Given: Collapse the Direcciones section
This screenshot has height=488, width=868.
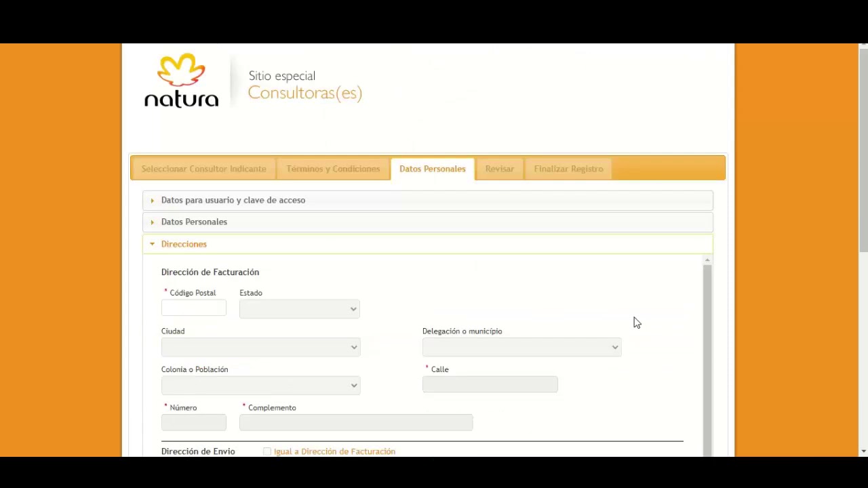Looking at the screenshot, I should pyautogui.click(x=428, y=244).
